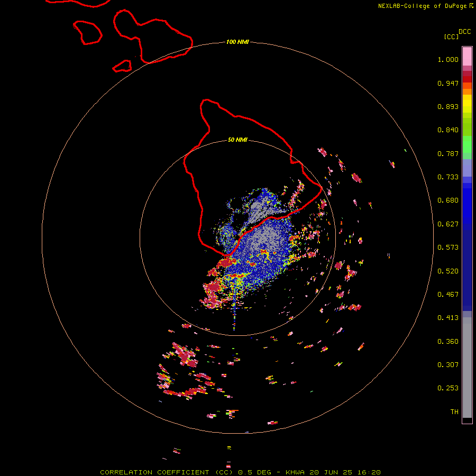Viewport: 476px width, 476px height.
Task: Click the 100 NMI range ring label
Action: pos(237,42)
